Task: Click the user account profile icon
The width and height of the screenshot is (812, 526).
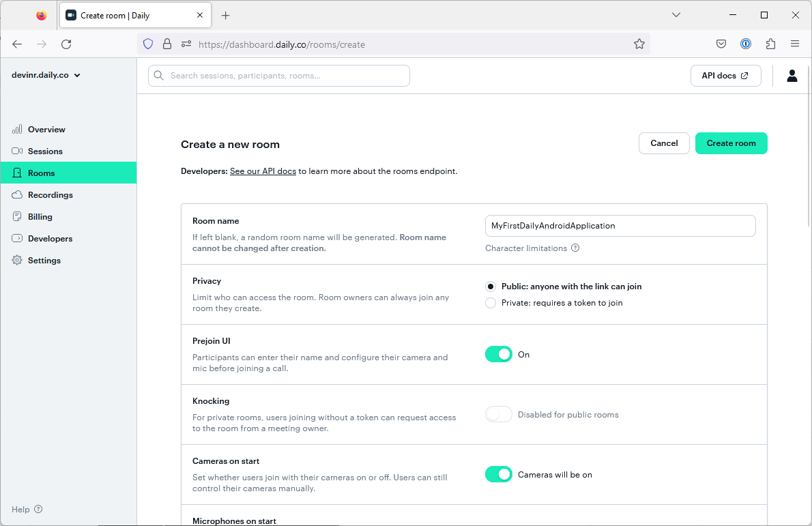Action: point(792,76)
